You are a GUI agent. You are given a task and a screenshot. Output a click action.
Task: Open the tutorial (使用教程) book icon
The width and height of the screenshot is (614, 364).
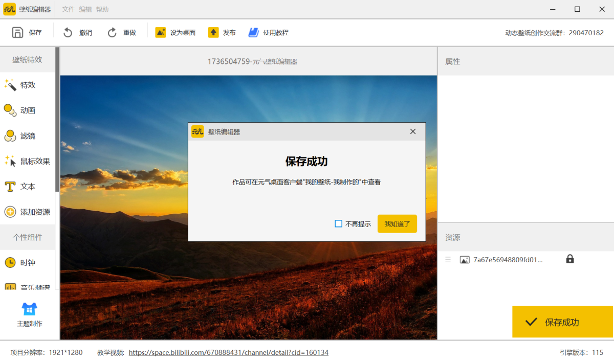pyautogui.click(x=254, y=33)
